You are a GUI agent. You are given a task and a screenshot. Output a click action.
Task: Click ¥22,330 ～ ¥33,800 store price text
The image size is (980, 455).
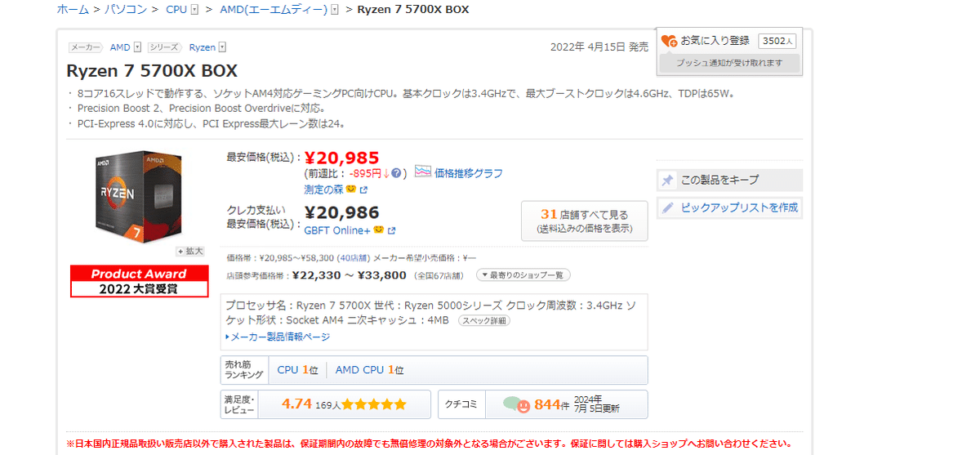click(349, 275)
